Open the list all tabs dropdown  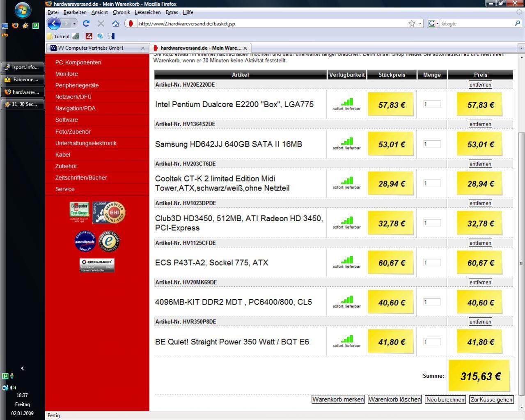521,48
